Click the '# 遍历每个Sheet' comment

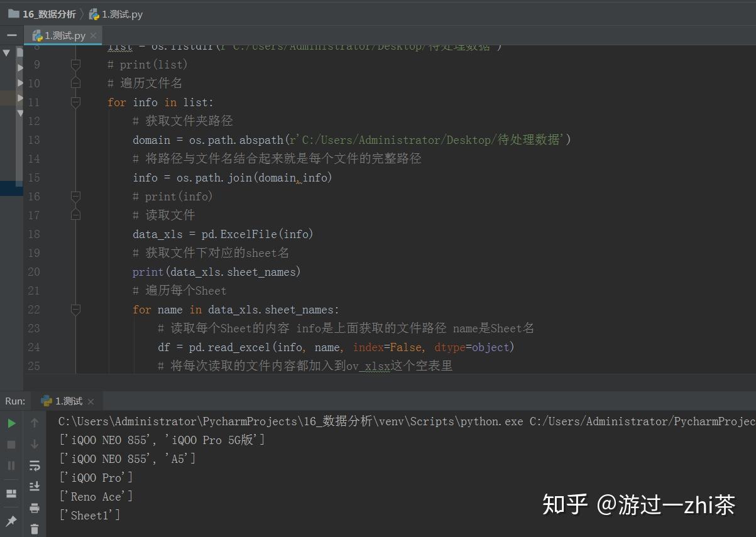pyautogui.click(x=180, y=290)
